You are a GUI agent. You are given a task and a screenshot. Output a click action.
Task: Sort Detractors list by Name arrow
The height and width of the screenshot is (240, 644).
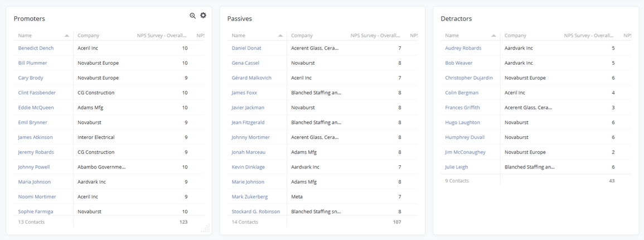click(x=493, y=36)
